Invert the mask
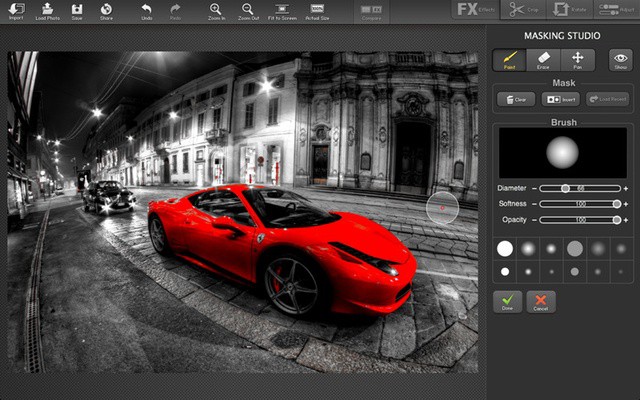Screen dimensions: 640x400 tap(559, 99)
